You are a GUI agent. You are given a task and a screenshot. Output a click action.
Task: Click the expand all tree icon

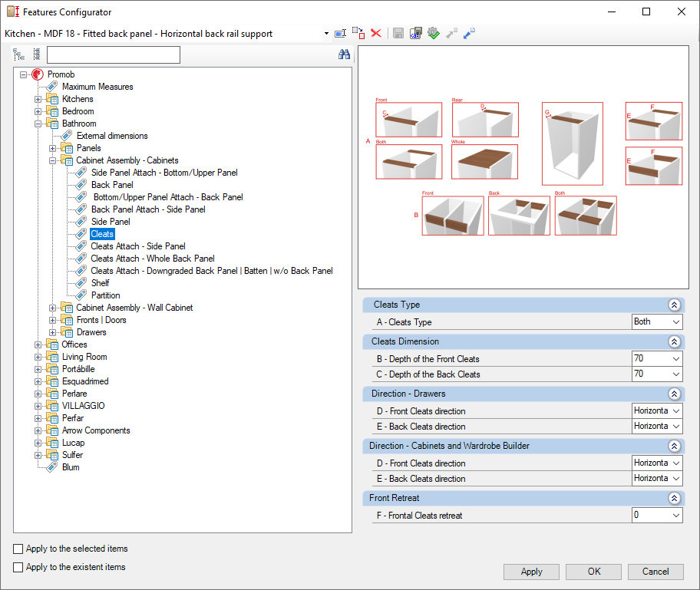(18, 54)
